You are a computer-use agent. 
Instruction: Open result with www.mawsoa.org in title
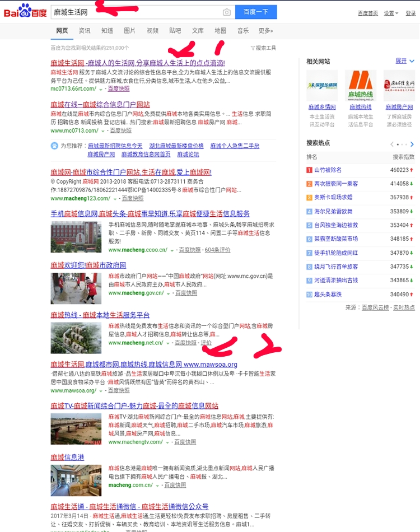(144, 365)
